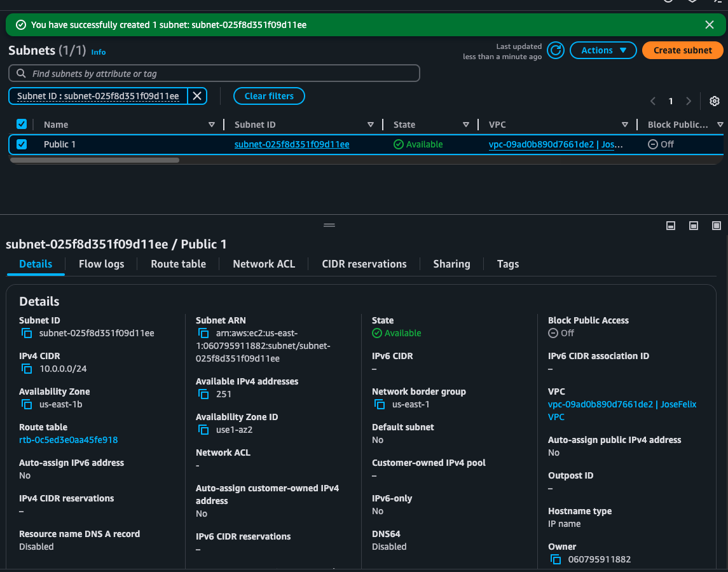This screenshot has height=572, width=728.
Task: Copy the Owner account ID
Action: coord(556,559)
